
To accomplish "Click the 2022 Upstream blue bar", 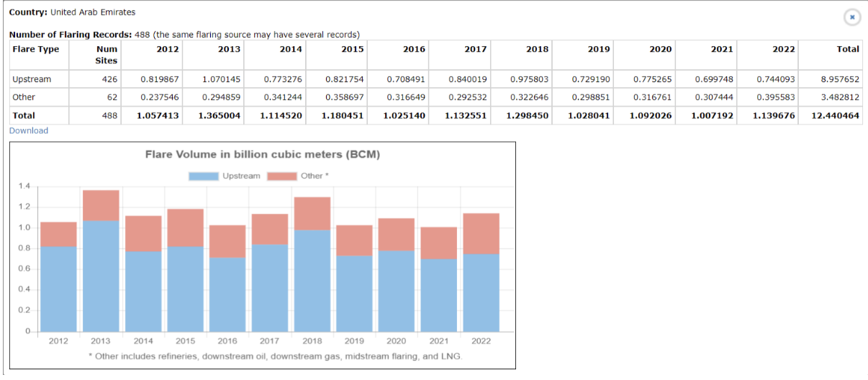I will [481, 293].
